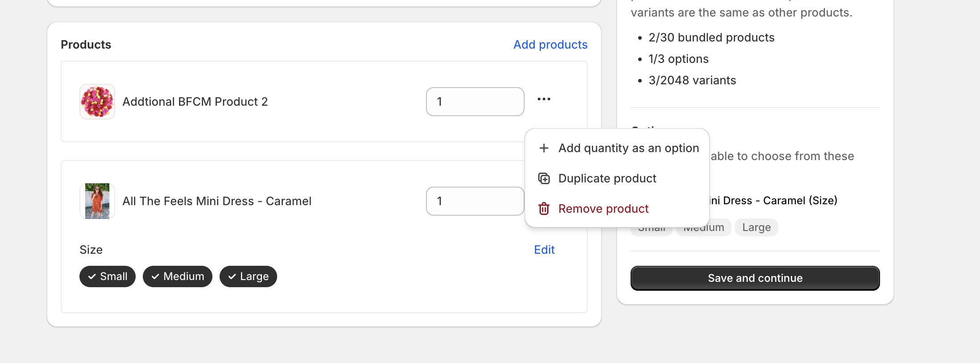Focus quantity field for BFCM Product 2
980x363 pixels.
(x=475, y=102)
